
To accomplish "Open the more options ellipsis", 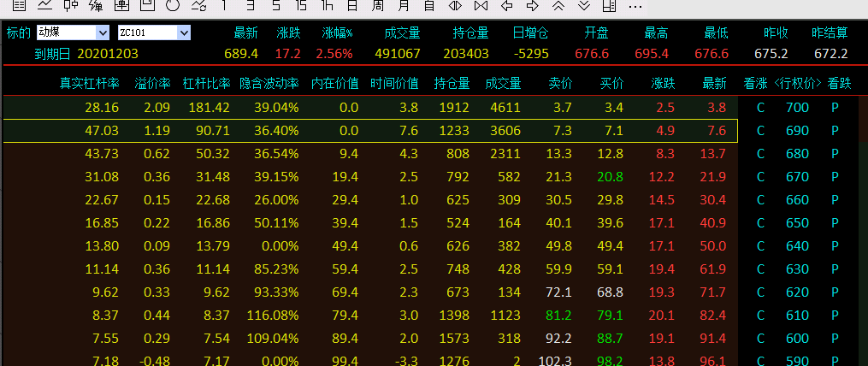I will click(x=635, y=5).
